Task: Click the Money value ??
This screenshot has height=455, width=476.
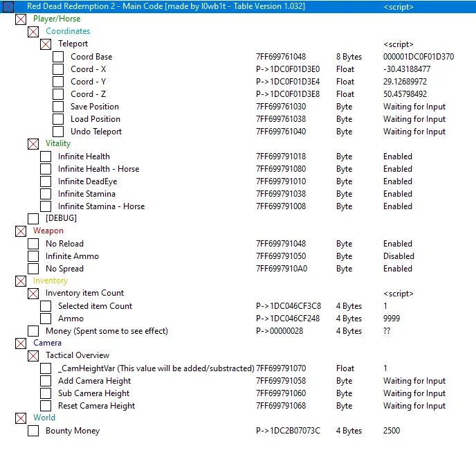Action: [387, 331]
